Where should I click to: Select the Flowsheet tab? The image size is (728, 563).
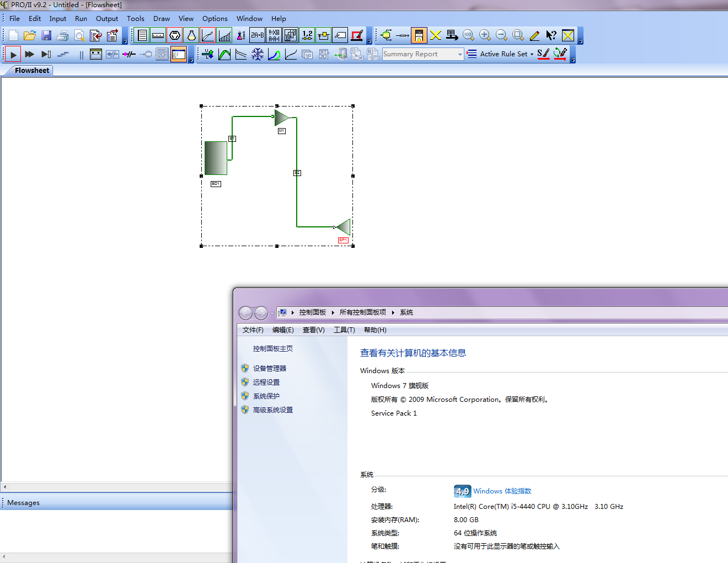point(32,70)
